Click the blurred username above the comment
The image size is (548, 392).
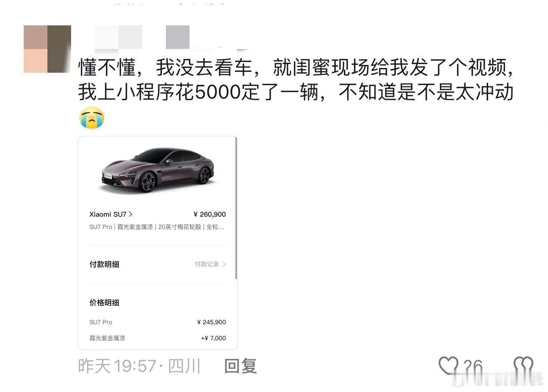pyautogui.click(x=164, y=37)
